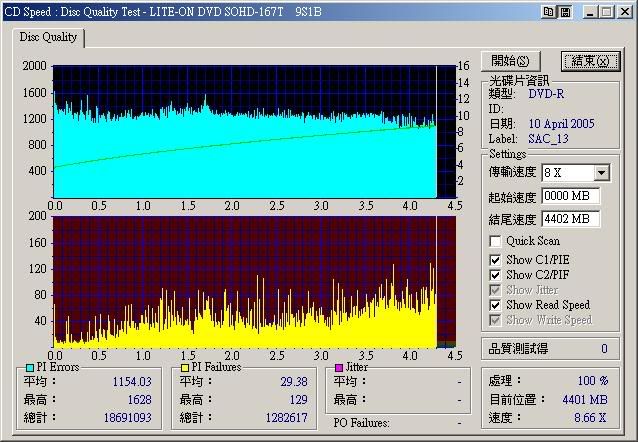Click the PI Errors average value 1154.03

(132, 382)
